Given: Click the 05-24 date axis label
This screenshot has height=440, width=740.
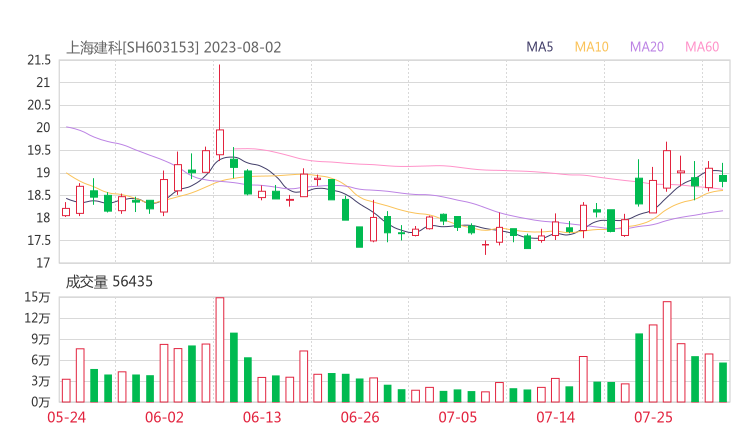Looking at the screenshot, I should click(x=67, y=417).
